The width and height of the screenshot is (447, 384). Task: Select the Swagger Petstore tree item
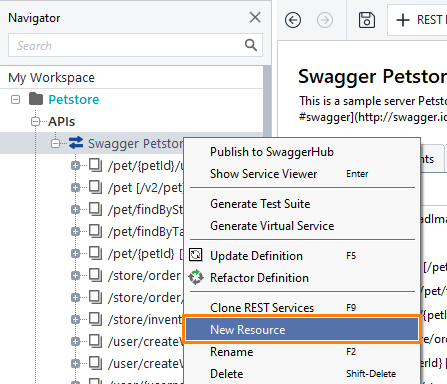pos(135,144)
